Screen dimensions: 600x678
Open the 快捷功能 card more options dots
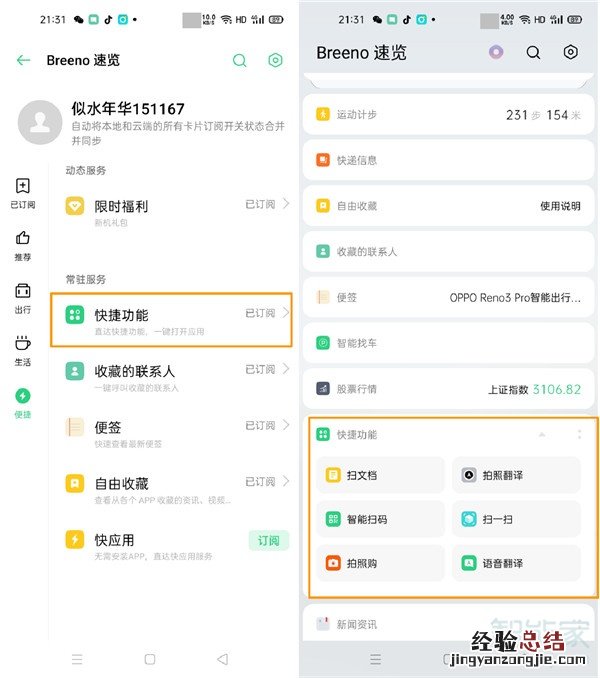pyautogui.click(x=579, y=435)
